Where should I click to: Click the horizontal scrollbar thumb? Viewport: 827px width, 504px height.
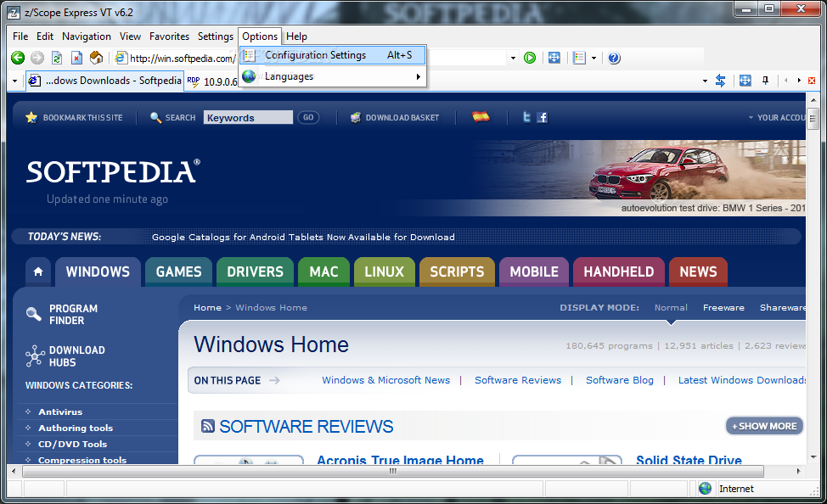(x=393, y=471)
